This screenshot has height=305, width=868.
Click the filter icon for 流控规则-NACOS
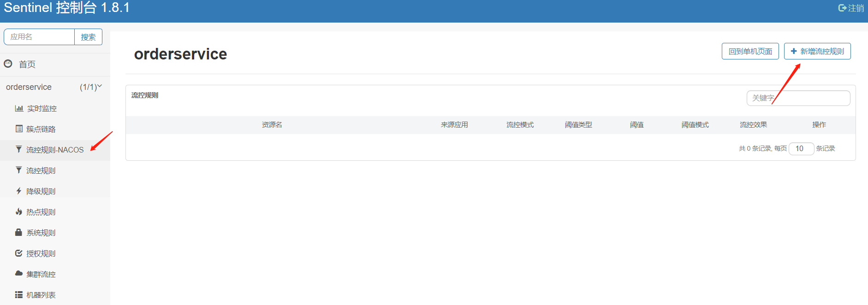[x=19, y=149]
